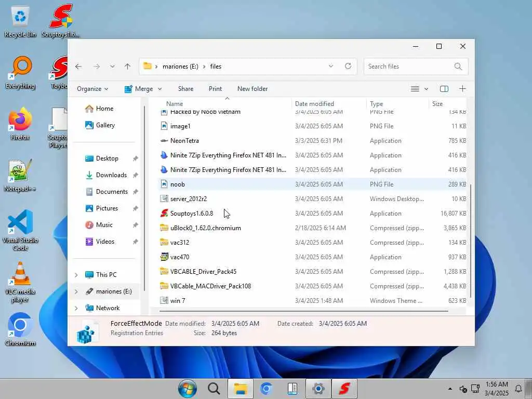Create a New folder

click(x=252, y=89)
